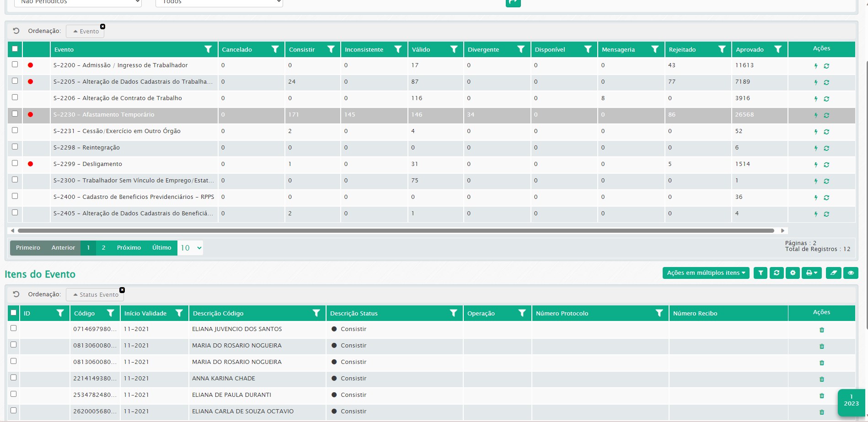Open gear settings in Itens do Evento toolbar
868x422 pixels.
click(793, 273)
